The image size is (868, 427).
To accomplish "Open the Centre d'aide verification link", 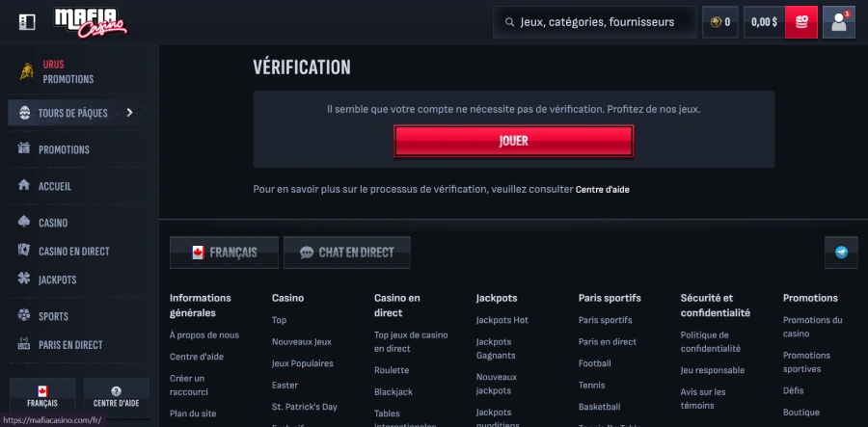I will (602, 189).
